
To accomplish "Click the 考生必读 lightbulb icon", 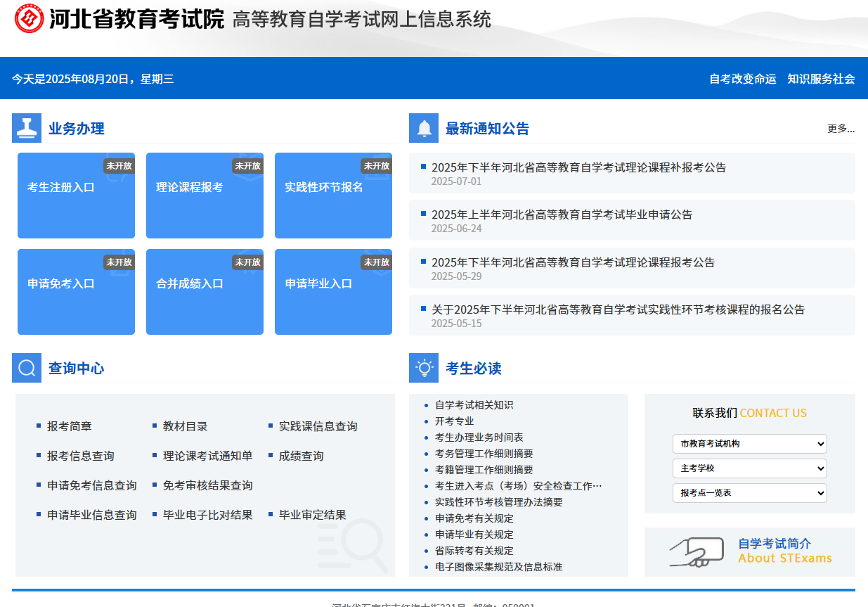I will [424, 368].
